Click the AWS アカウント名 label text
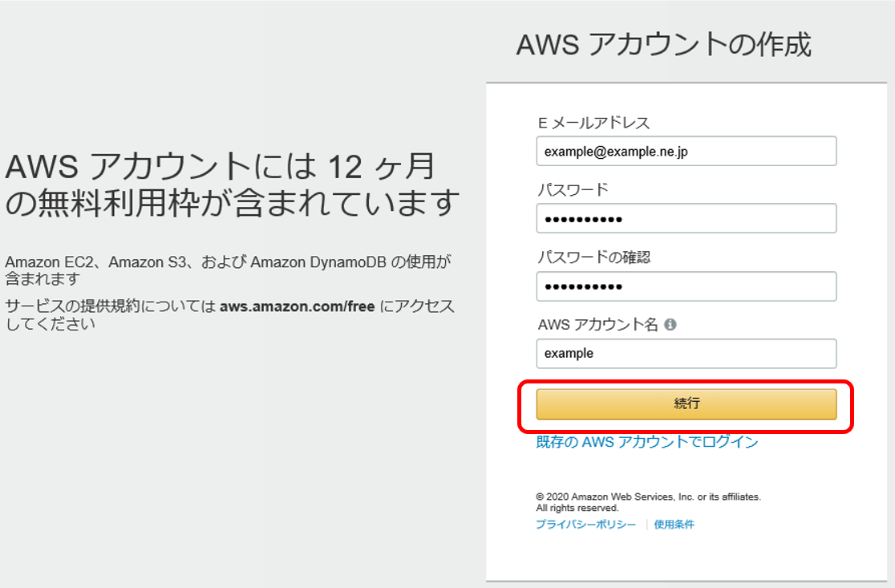Screen dimensions: 895x588 [x=597, y=324]
